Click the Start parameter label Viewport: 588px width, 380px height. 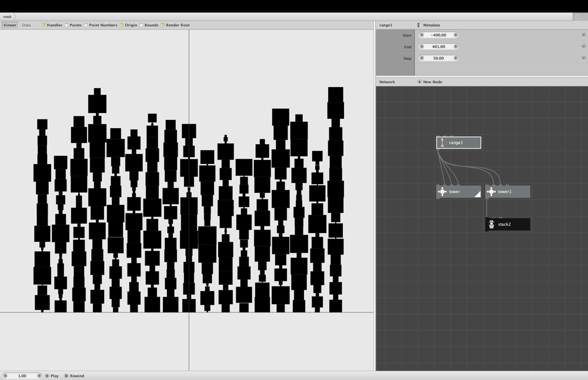(x=407, y=35)
